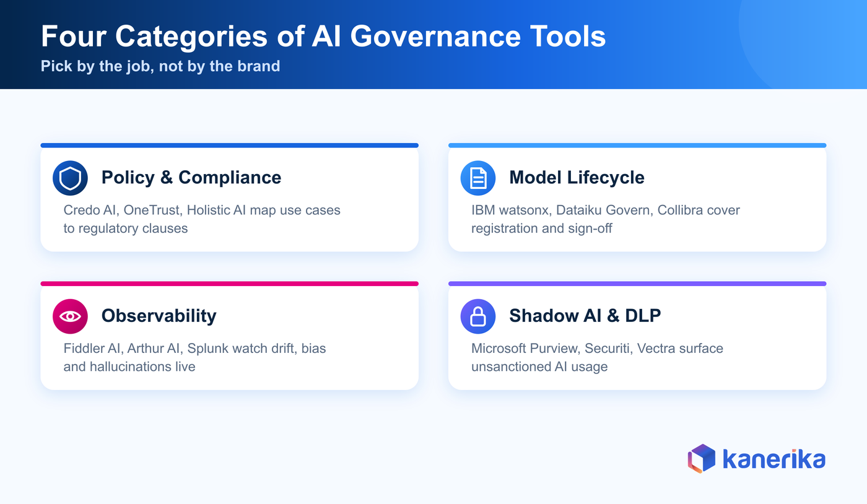867x504 pixels.
Task: Click the kanerika wordmark text
Action: (x=774, y=459)
